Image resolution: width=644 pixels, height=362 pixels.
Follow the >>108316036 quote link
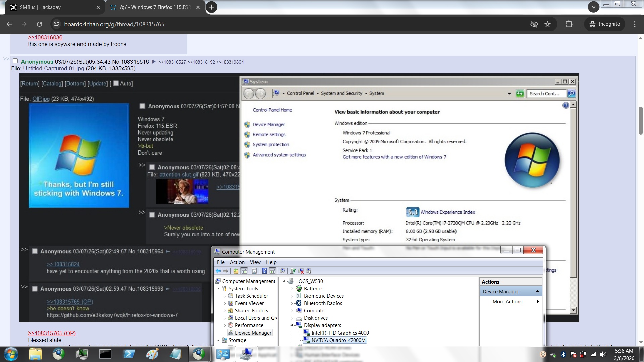tap(45, 37)
